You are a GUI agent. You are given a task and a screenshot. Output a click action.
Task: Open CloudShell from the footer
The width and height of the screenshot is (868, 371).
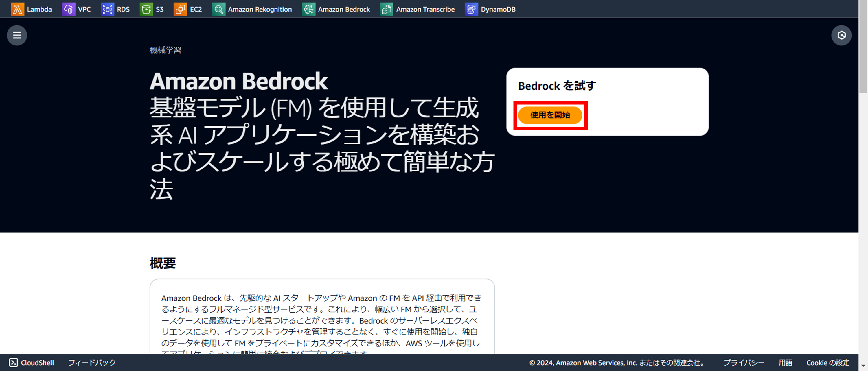point(32,363)
